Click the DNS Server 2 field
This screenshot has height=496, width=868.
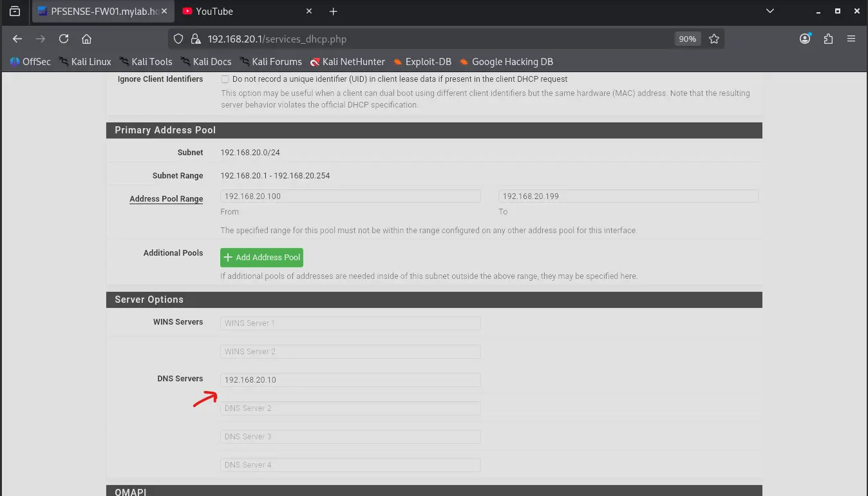pos(350,408)
